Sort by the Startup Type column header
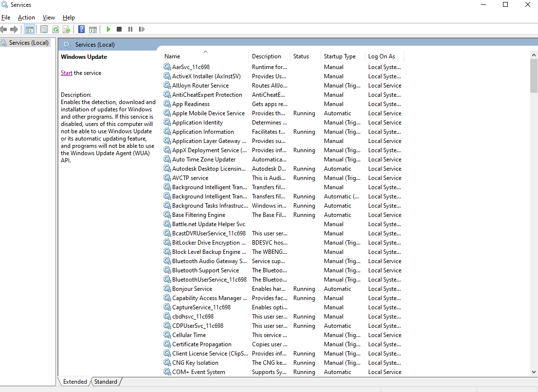This screenshot has width=538, height=392. [343, 56]
